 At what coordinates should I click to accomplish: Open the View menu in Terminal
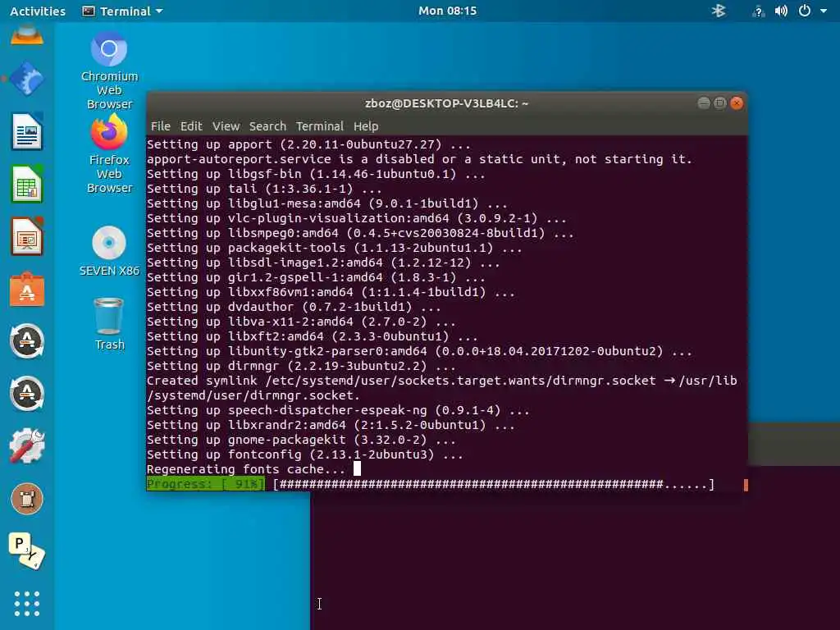coord(226,126)
